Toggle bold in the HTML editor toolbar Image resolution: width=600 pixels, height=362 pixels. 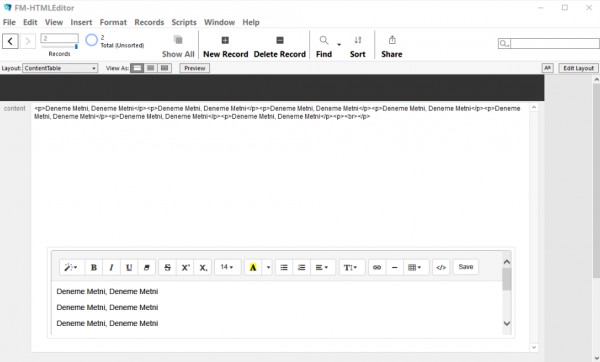[93, 267]
